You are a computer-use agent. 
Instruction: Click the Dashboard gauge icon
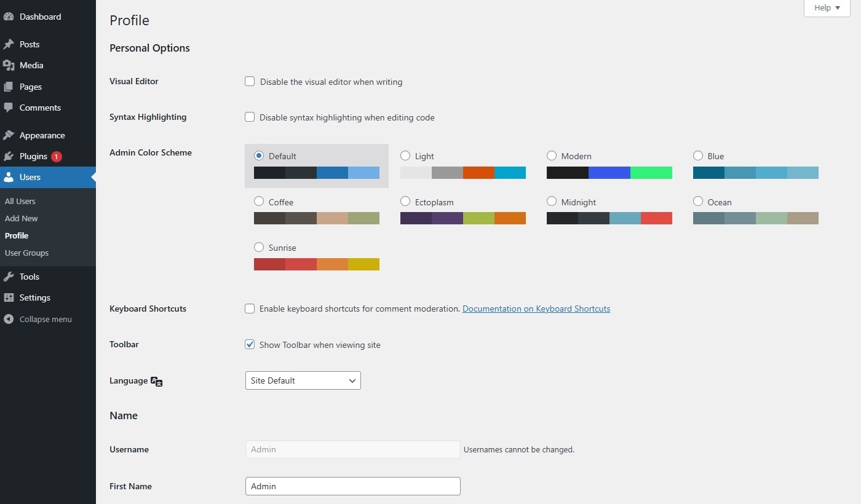[9, 17]
